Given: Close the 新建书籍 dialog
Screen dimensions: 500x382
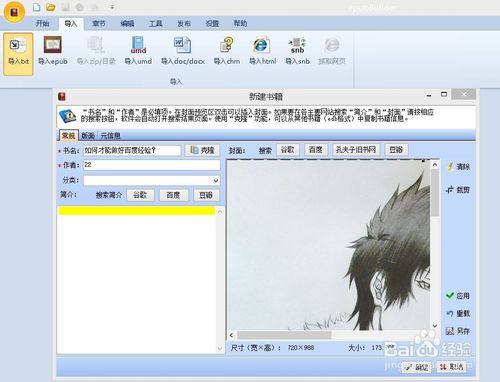Looking at the screenshot, I should (463, 94).
